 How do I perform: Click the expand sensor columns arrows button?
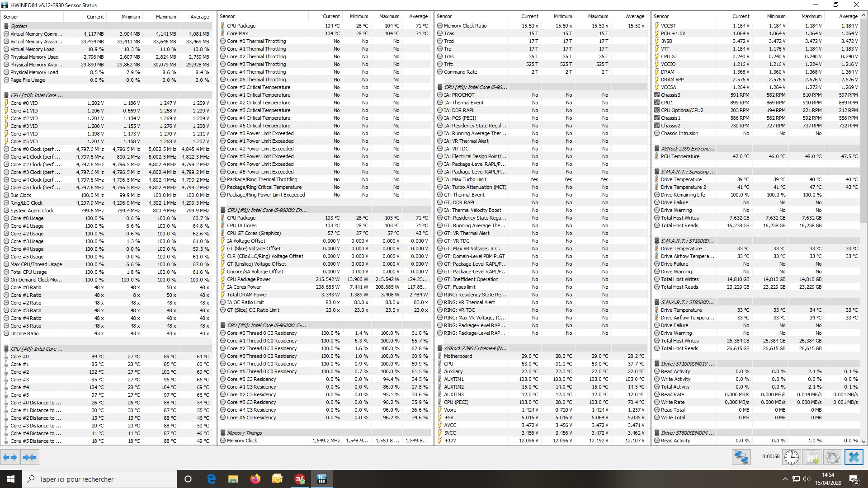(10, 457)
